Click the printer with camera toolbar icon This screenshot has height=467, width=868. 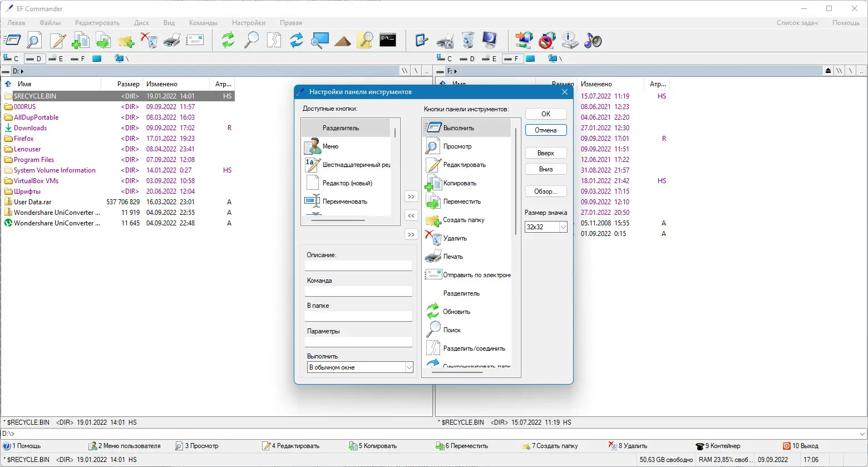[445, 40]
